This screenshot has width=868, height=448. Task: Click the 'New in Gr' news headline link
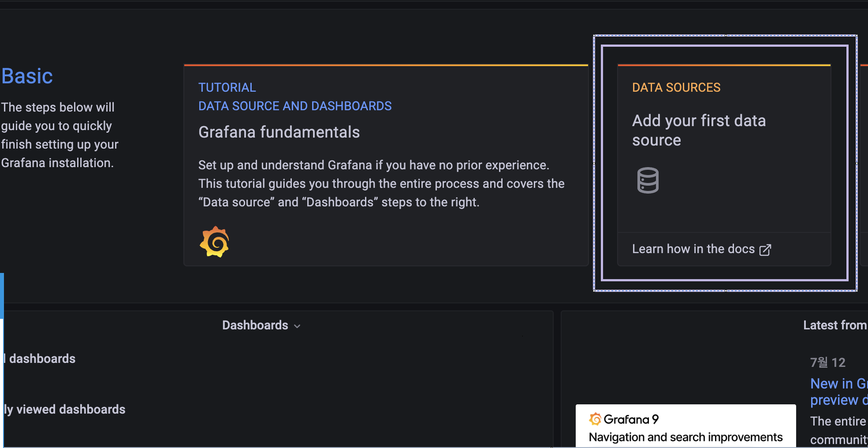coord(839,392)
